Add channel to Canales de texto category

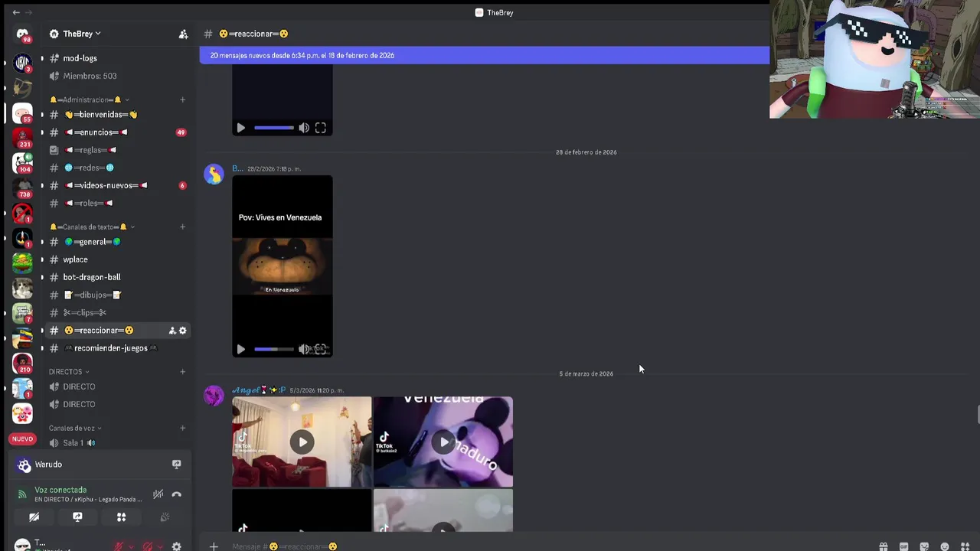tap(182, 227)
